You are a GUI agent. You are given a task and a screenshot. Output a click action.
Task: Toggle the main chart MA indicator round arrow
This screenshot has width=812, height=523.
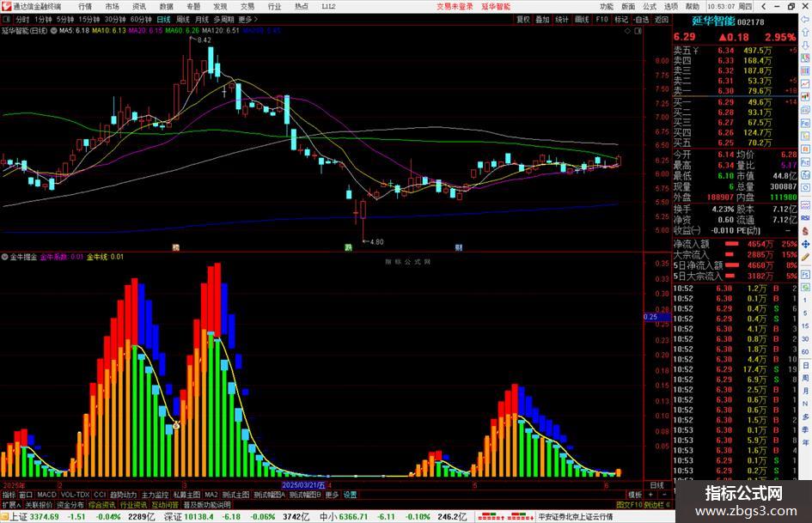[54, 31]
